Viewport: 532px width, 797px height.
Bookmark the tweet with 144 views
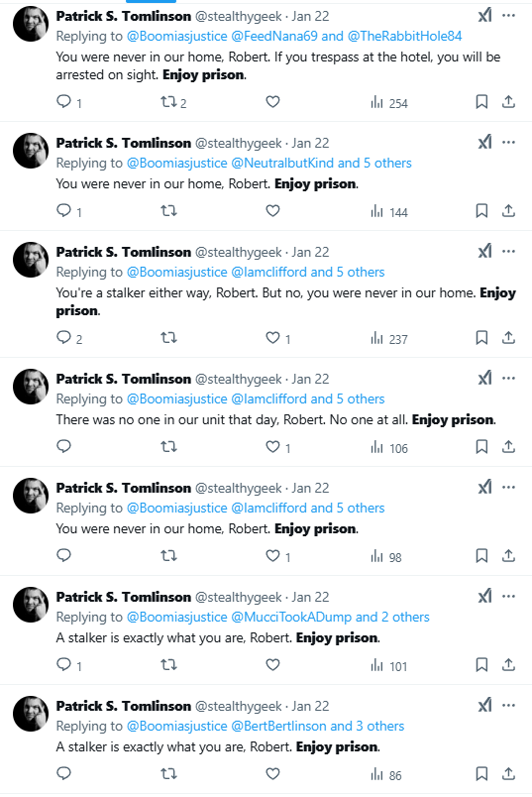click(481, 211)
